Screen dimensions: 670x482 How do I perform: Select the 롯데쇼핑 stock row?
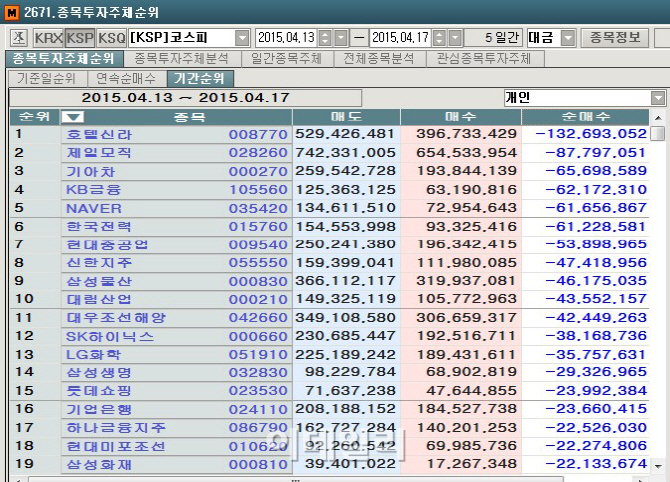tap(329, 391)
